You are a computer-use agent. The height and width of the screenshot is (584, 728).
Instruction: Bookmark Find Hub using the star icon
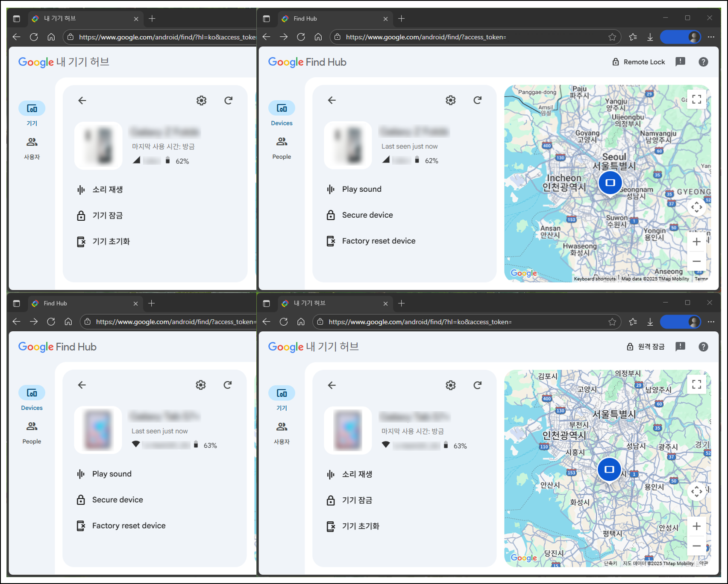[x=612, y=37]
